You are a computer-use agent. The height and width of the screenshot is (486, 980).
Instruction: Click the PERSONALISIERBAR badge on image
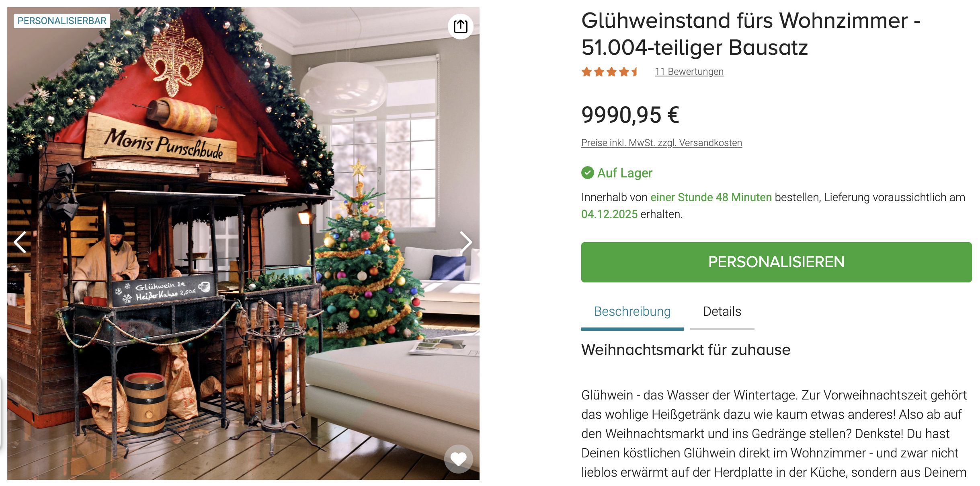(62, 21)
